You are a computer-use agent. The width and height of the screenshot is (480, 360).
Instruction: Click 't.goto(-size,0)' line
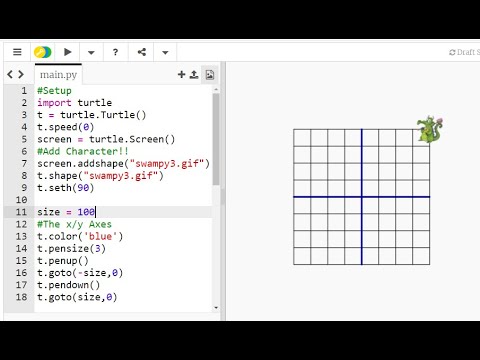(x=80, y=273)
